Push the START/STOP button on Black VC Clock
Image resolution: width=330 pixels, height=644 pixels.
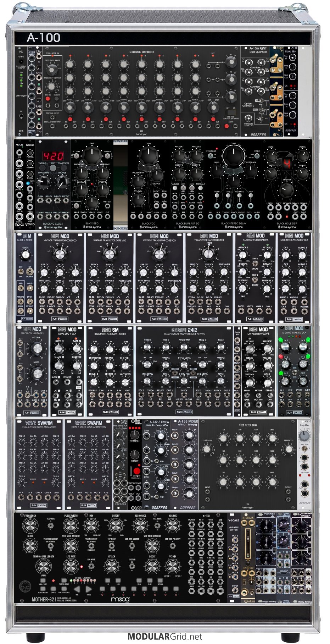pyautogui.click(x=64, y=167)
